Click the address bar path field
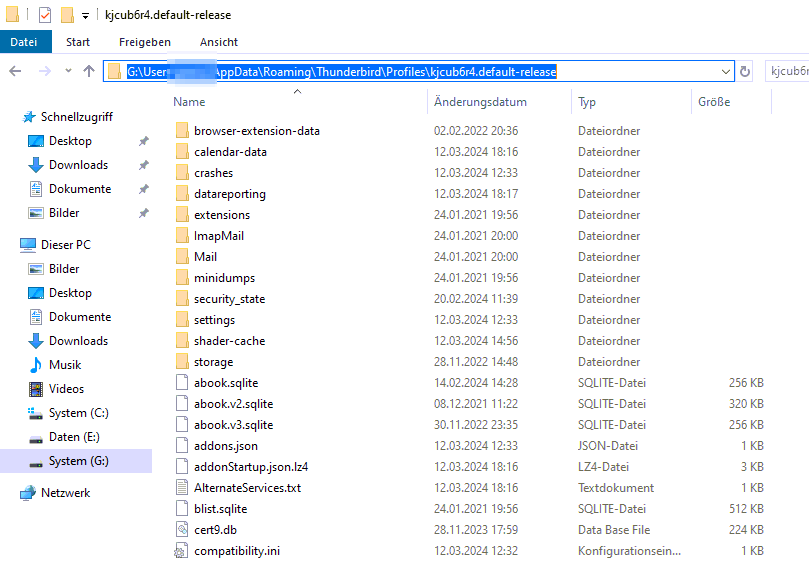809x561 pixels. [x=418, y=71]
